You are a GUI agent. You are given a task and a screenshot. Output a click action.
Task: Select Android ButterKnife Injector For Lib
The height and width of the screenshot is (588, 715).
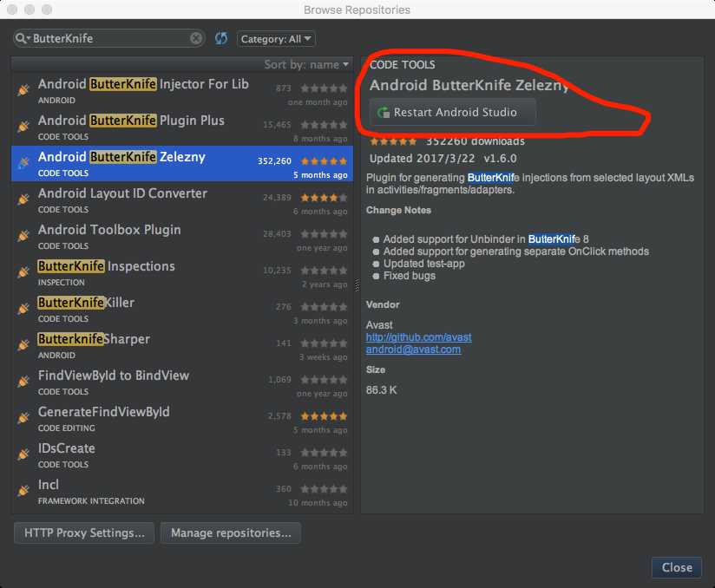pyautogui.click(x=182, y=91)
